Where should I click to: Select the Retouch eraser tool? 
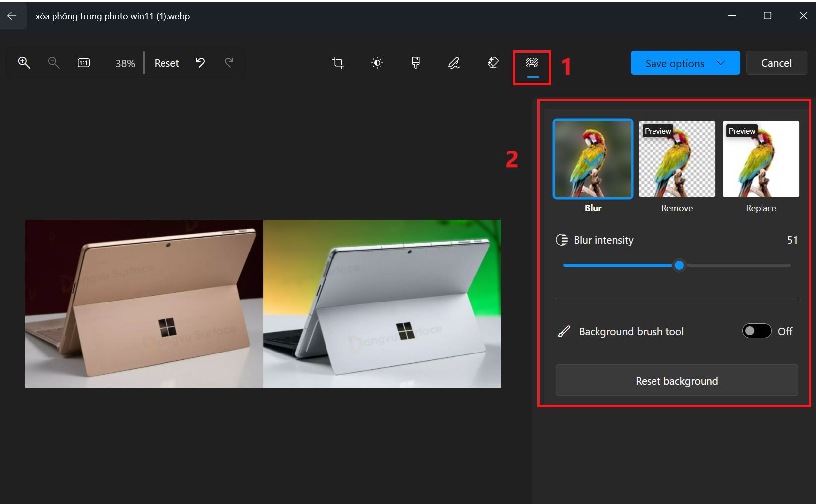point(492,63)
